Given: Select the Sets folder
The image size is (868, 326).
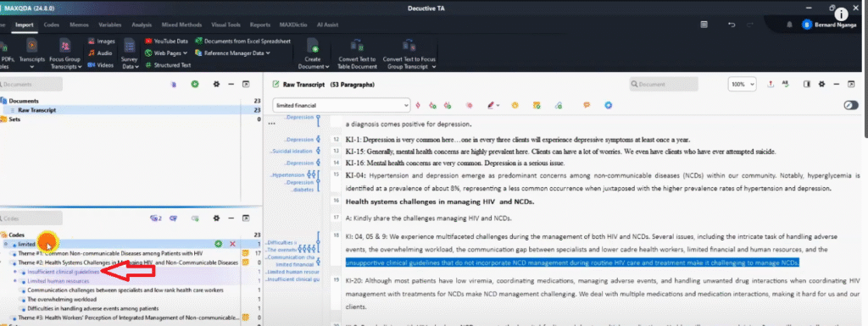Looking at the screenshot, I should [14, 119].
